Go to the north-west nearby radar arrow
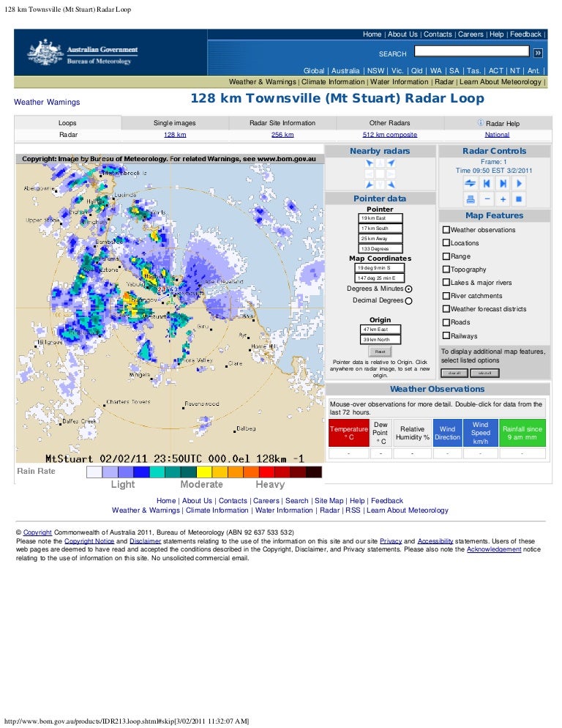 (x=370, y=163)
